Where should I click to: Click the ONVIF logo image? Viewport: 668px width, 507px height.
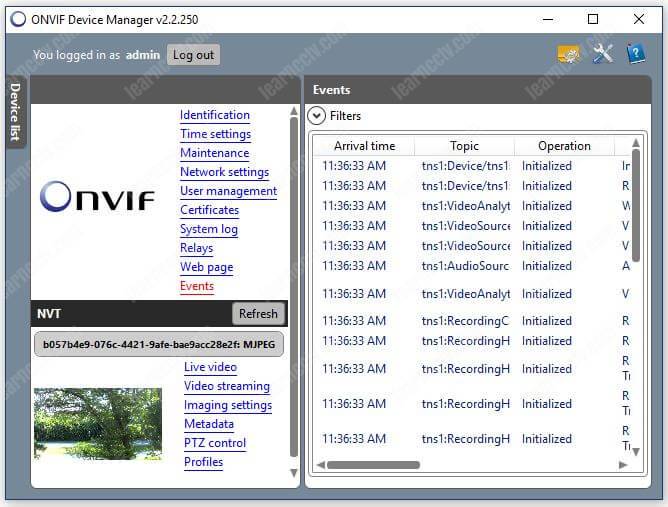(x=97, y=197)
